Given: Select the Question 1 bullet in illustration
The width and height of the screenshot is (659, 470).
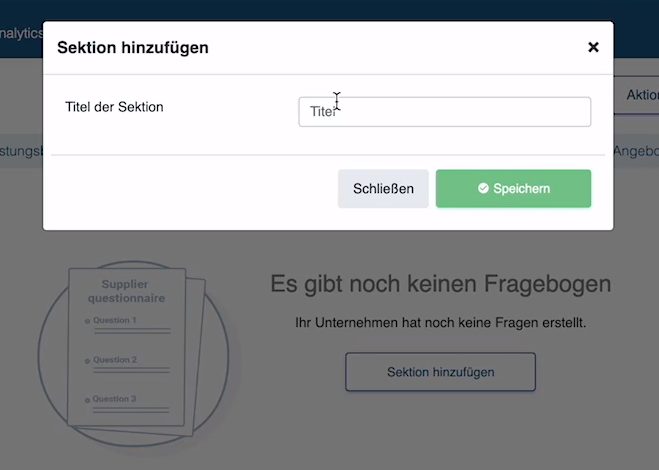Looking at the screenshot, I should [x=88, y=321].
